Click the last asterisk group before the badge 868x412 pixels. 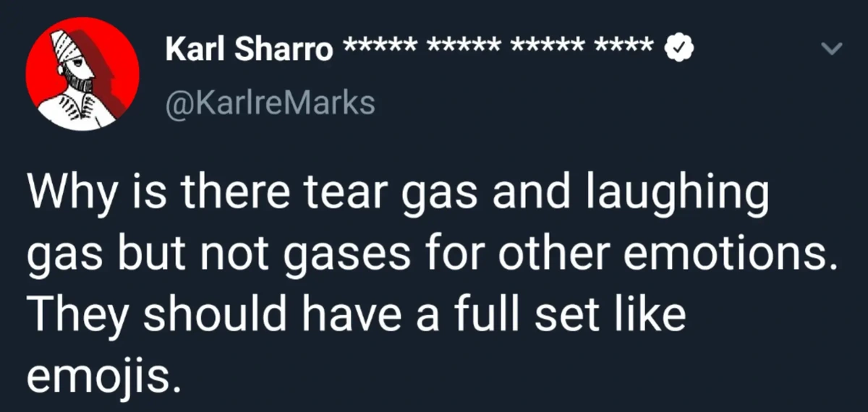coord(624,48)
